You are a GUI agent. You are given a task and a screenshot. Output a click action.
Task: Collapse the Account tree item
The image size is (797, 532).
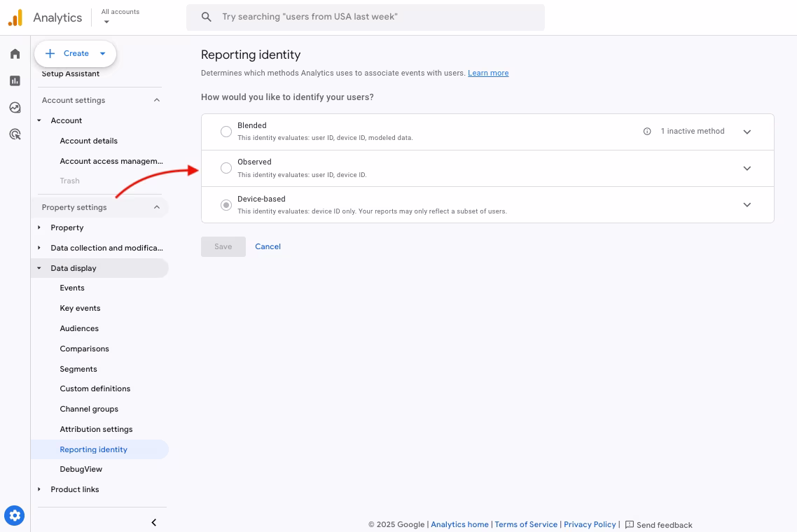click(39, 120)
